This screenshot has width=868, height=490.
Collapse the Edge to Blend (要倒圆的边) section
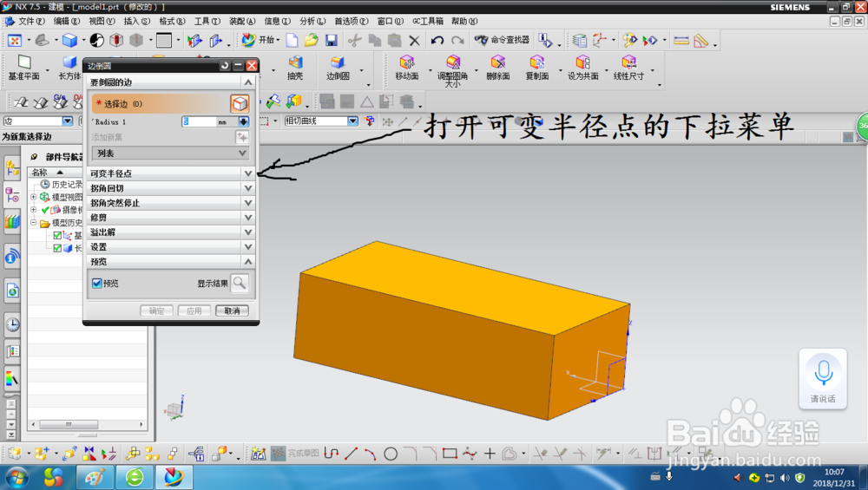click(x=170, y=82)
